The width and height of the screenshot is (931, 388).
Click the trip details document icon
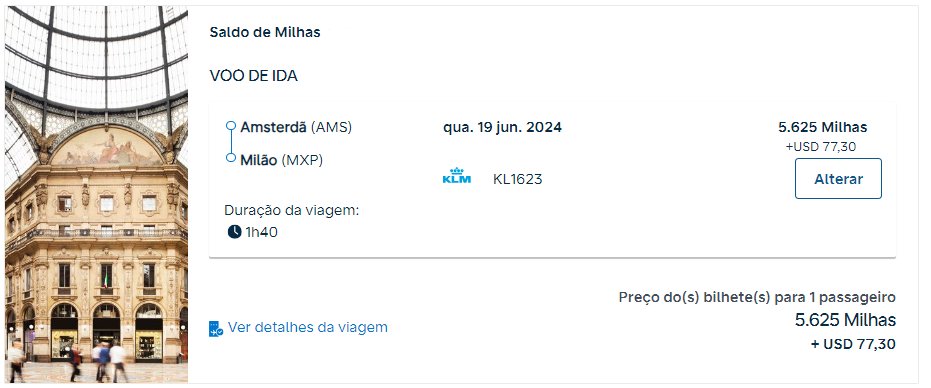(216, 329)
